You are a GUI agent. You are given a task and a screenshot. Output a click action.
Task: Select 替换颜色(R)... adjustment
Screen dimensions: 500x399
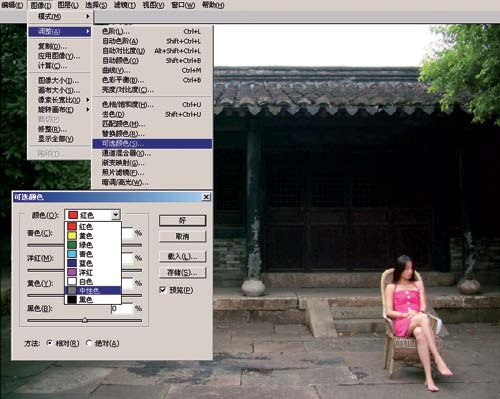pyautogui.click(x=152, y=134)
